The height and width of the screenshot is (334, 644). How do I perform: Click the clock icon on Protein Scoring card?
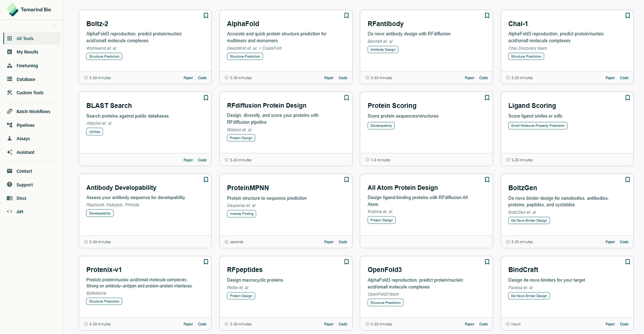pyautogui.click(x=367, y=160)
